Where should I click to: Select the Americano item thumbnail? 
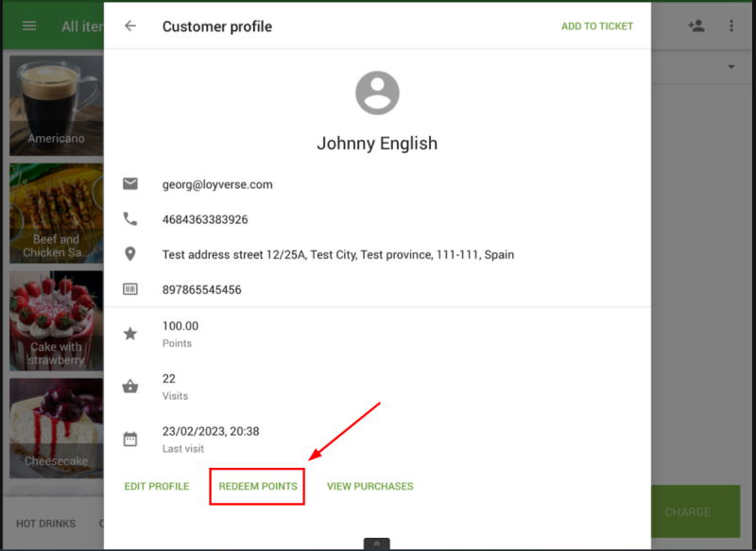[55, 105]
